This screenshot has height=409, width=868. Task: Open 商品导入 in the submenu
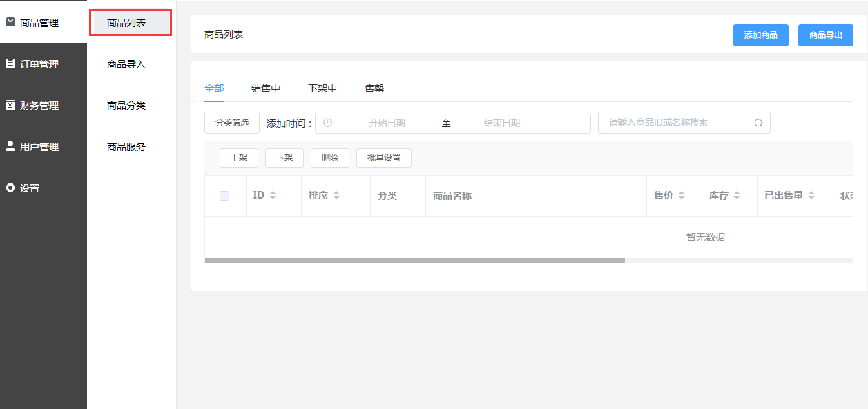tap(126, 64)
